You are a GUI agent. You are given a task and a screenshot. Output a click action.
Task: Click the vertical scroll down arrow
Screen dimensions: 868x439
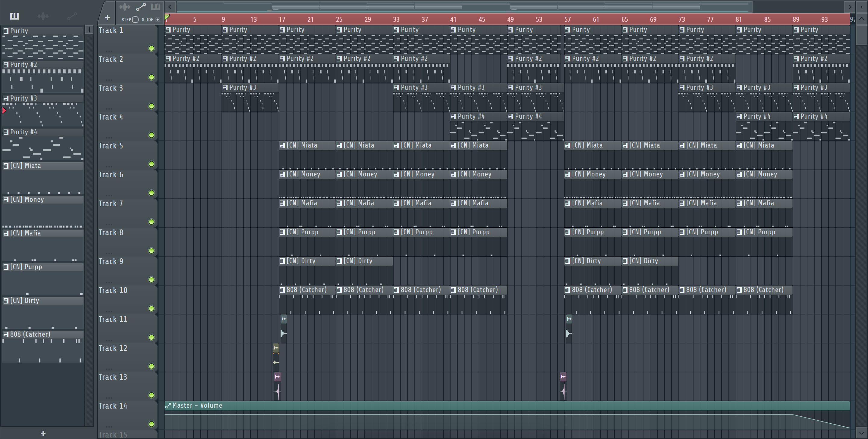point(862,433)
